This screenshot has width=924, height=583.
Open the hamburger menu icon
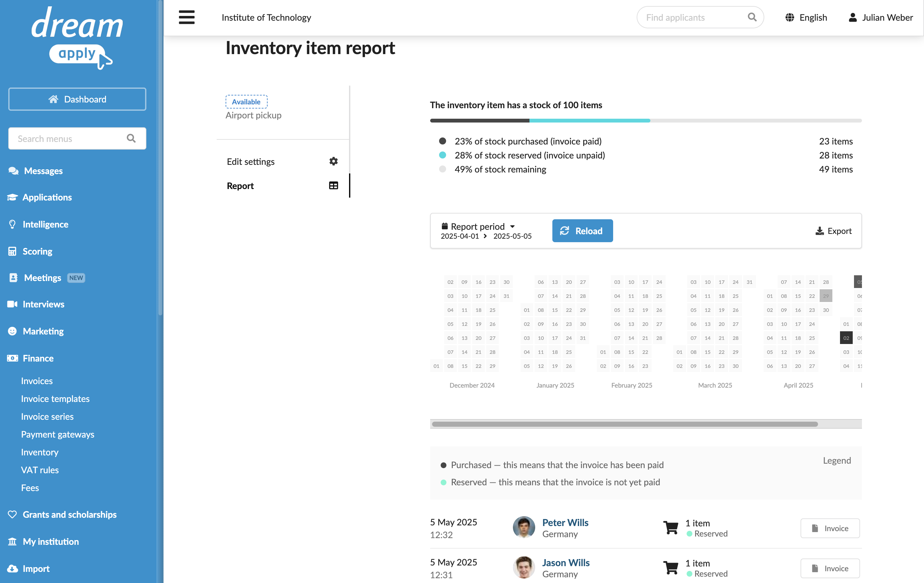[186, 17]
